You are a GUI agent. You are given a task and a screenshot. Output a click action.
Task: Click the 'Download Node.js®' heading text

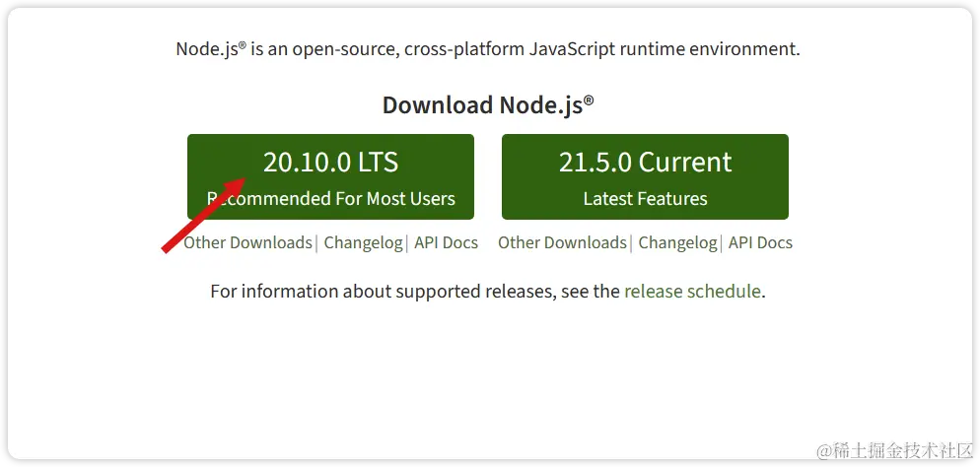click(488, 104)
